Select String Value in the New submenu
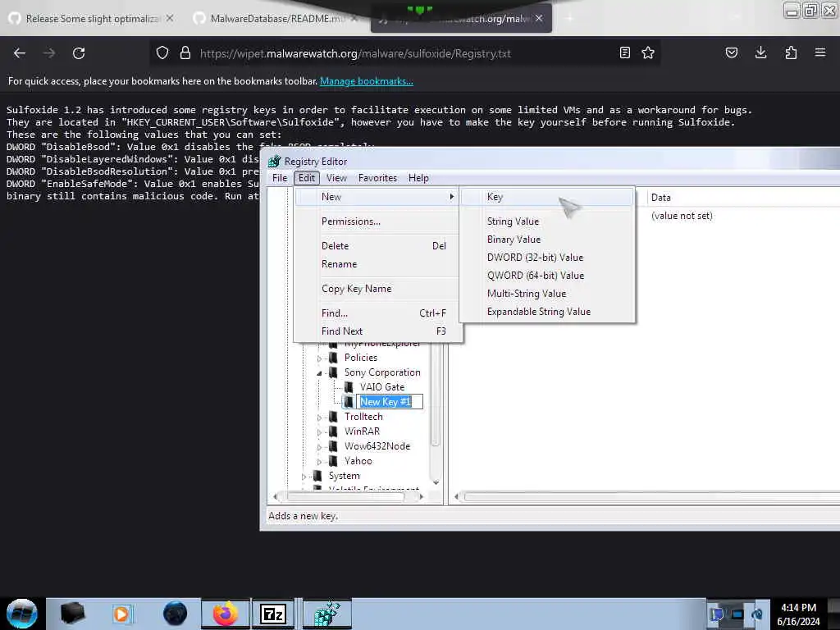Viewport: 840px width, 630px height. click(547, 221)
